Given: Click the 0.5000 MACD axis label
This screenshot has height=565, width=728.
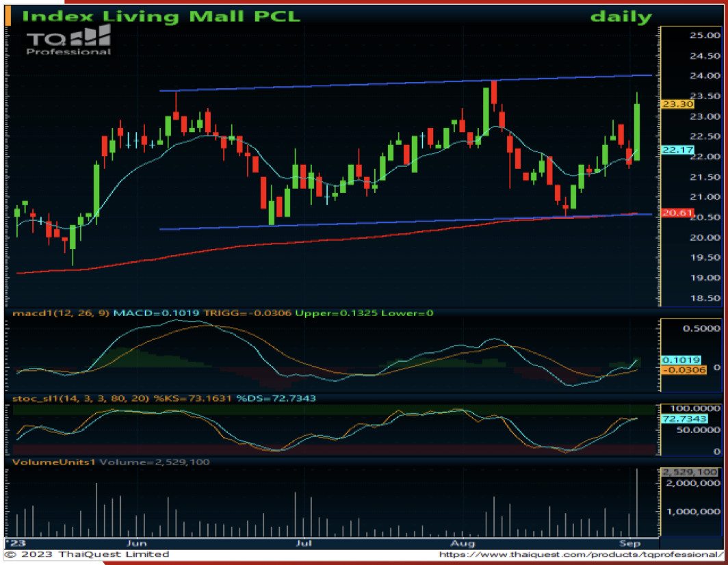Looking at the screenshot, I should point(701,328).
